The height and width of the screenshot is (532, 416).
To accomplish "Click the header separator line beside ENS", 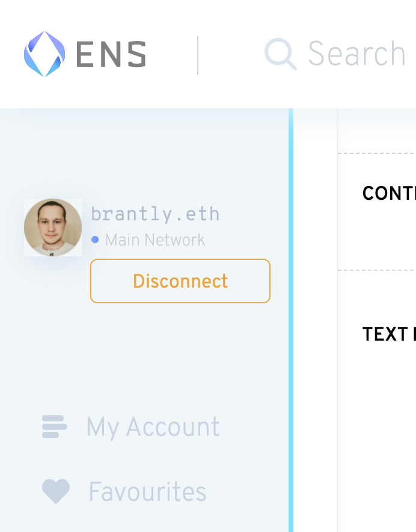I will [x=198, y=55].
